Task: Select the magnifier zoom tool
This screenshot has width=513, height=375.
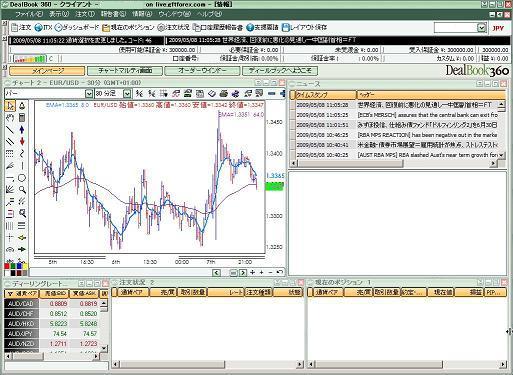Action: (22, 190)
